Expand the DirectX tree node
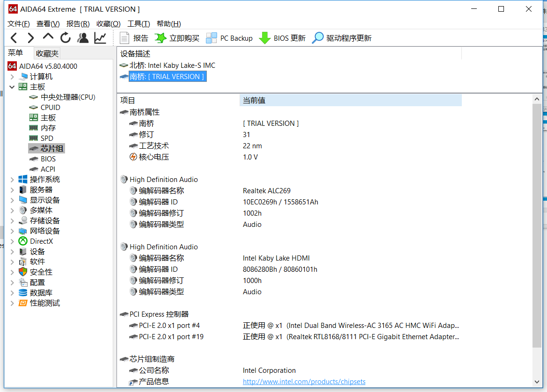This screenshot has width=547, height=392. [x=12, y=241]
